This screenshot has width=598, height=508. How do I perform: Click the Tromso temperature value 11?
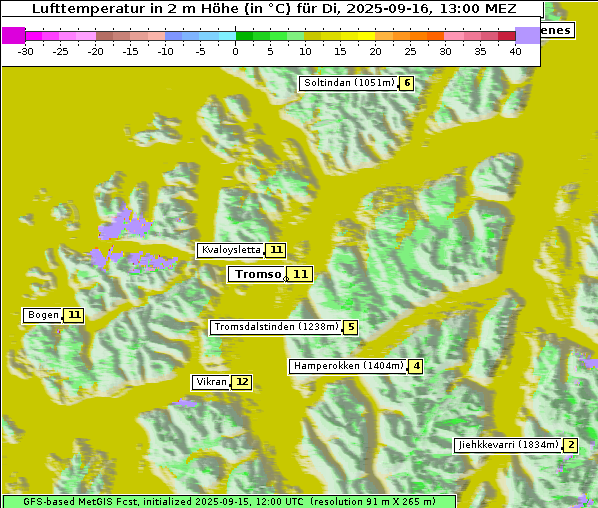pos(300,274)
